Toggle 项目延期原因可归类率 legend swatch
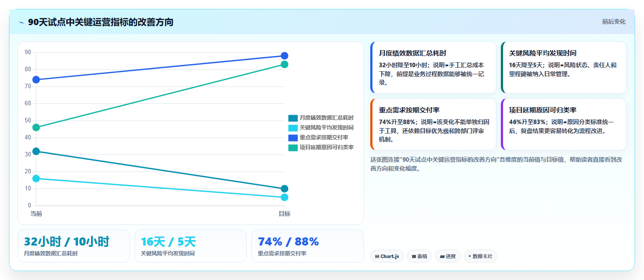Viewport: 644px width, 280px height. point(293,147)
